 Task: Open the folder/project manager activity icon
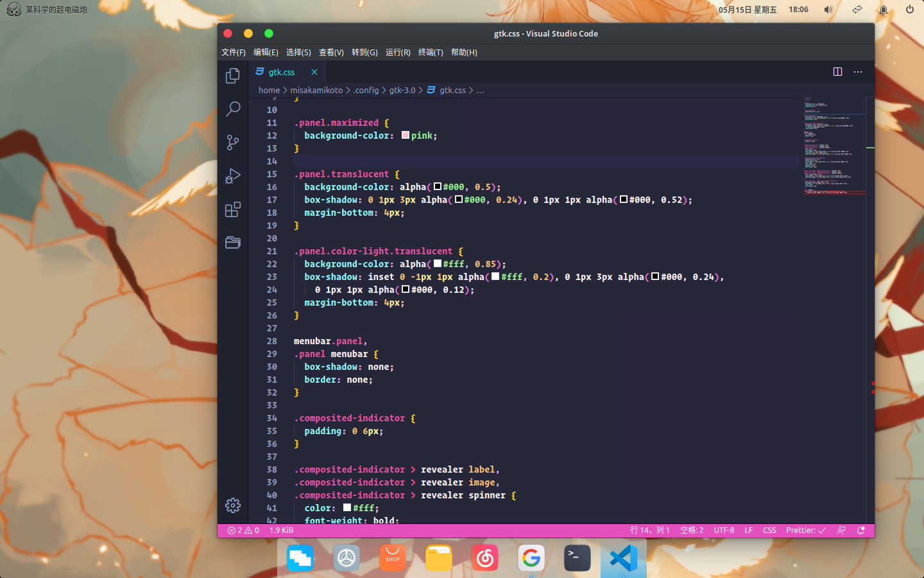tap(233, 243)
